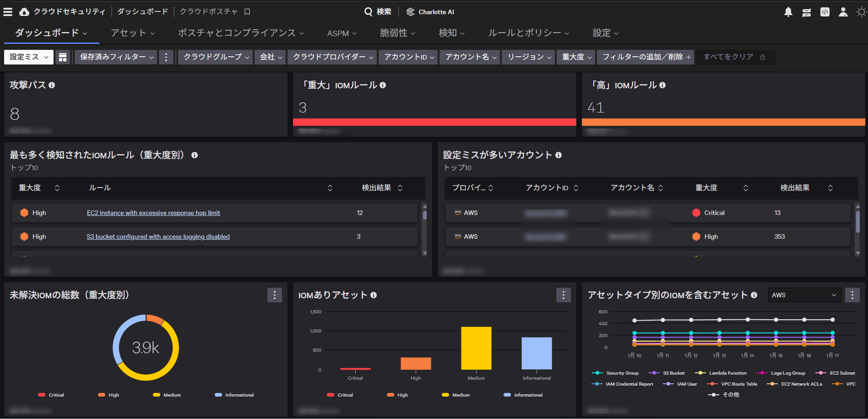Viewport: 868px width, 419px height.
Task: Switch to light theme with sun toggle
Action: pos(861,12)
